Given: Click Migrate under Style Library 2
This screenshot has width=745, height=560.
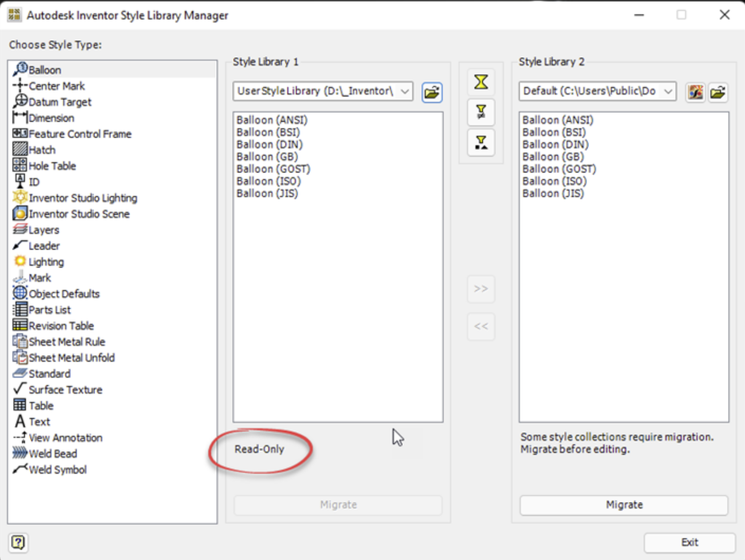Looking at the screenshot, I should point(624,505).
